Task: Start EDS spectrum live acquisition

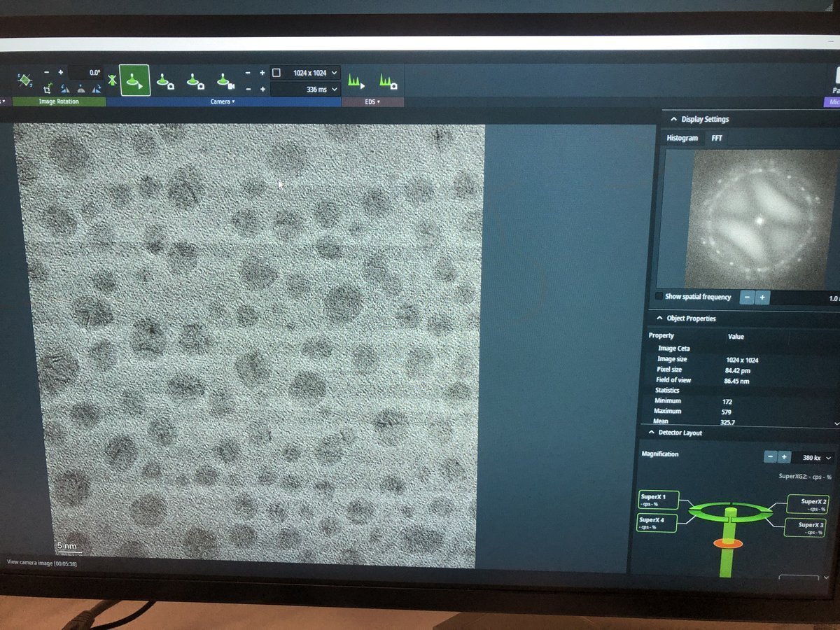Action: pyautogui.click(x=357, y=82)
